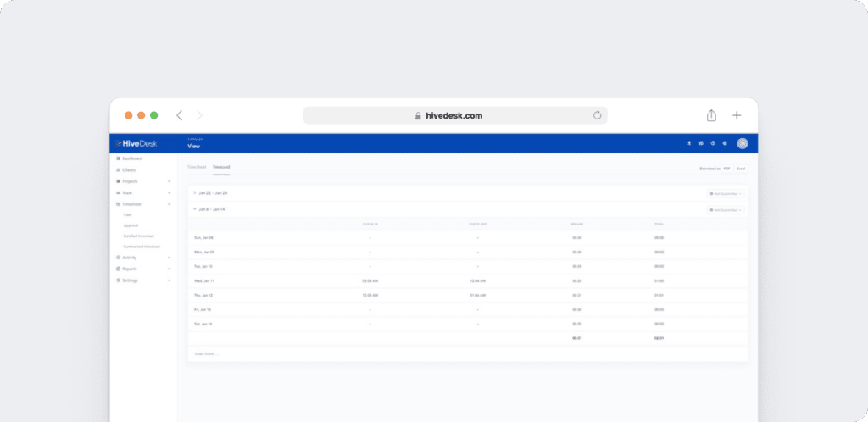
Task: Click the browser share icon
Action: (711, 115)
